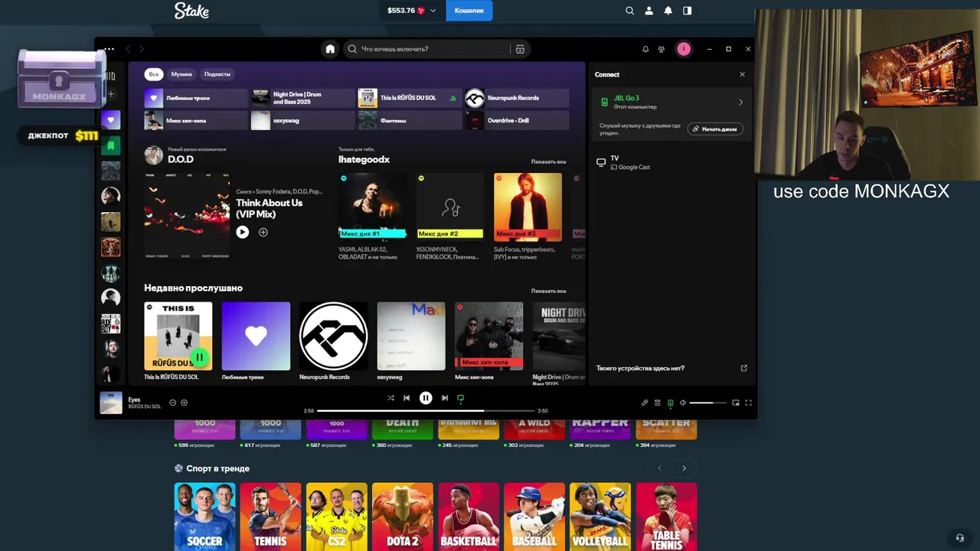Toggle shuffle in player

coord(390,398)
